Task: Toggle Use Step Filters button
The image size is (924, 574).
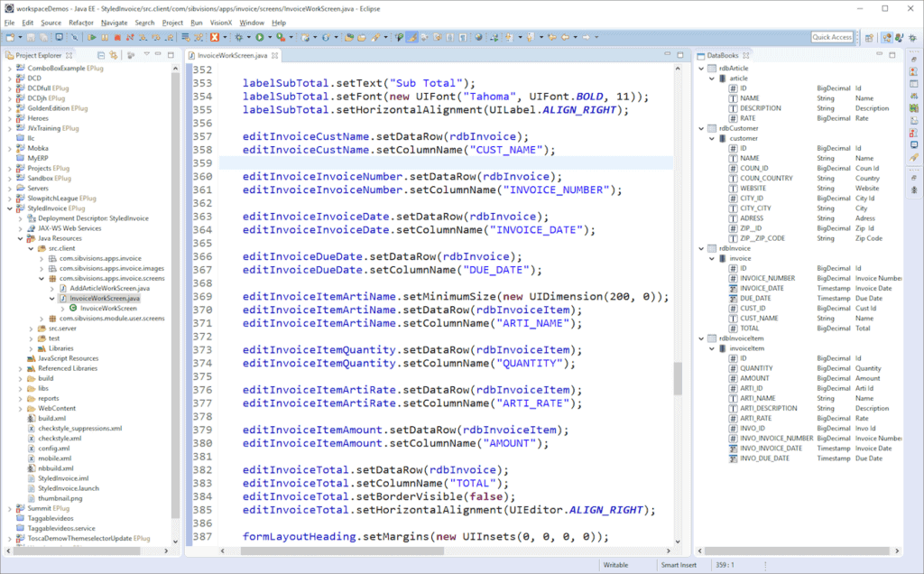Action: (199, 37)
